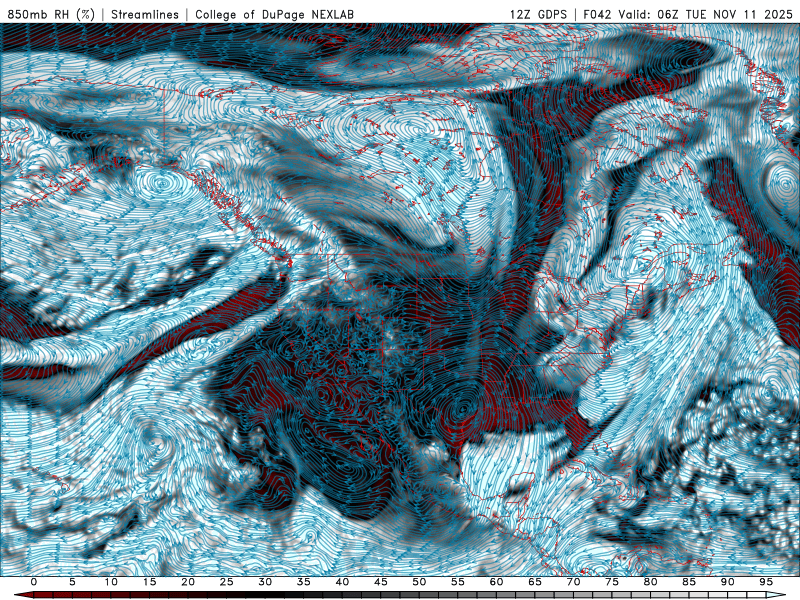Click the colorbar label "30"
The image size is (800, 600).
265,582
